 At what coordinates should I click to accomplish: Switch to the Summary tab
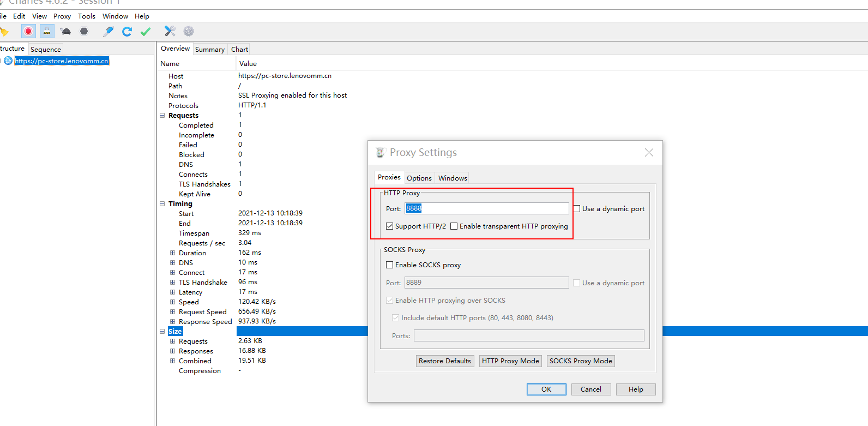[x=210, y=49]
